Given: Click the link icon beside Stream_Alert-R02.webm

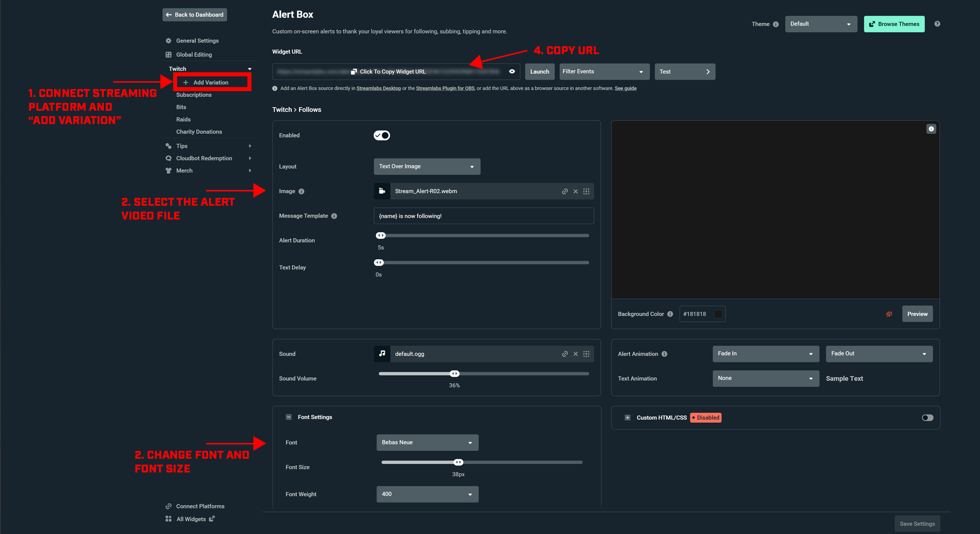Looking at the screenshot, I should (565, 191).
